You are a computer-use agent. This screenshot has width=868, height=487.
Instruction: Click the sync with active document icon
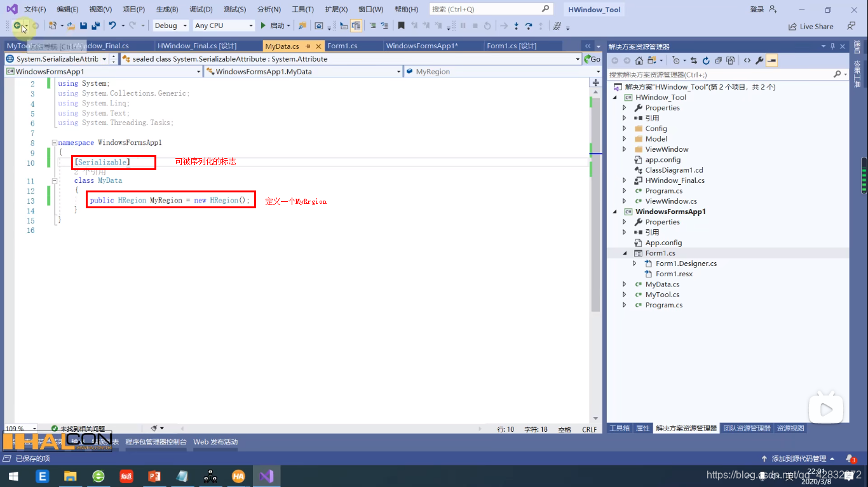click(694, 60)
